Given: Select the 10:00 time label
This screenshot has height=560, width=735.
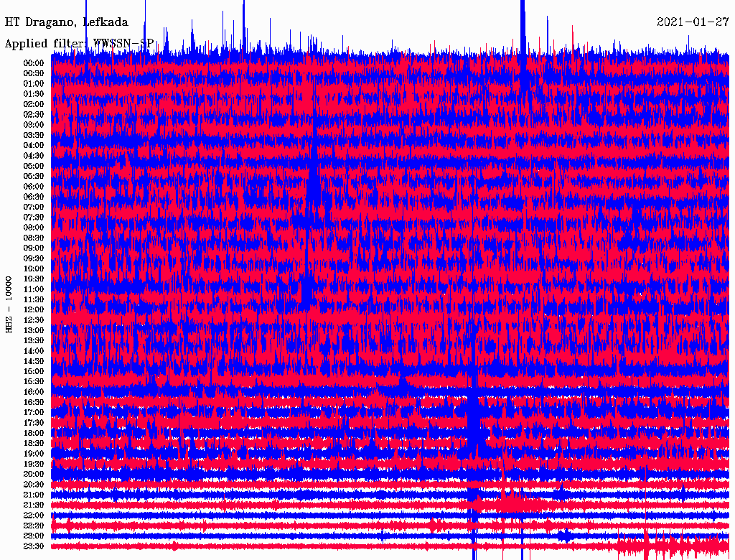Looking at the screenshot, I should (x=34, y=269).
